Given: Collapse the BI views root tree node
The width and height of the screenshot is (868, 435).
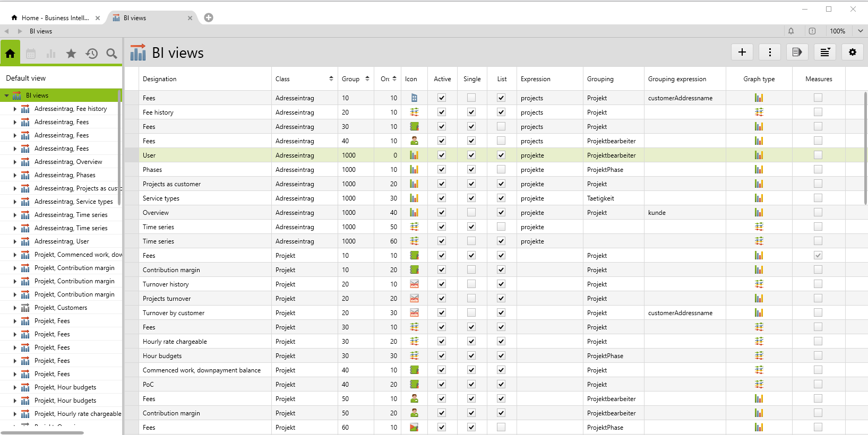Looking at the screenshot, I should (6, 95).
